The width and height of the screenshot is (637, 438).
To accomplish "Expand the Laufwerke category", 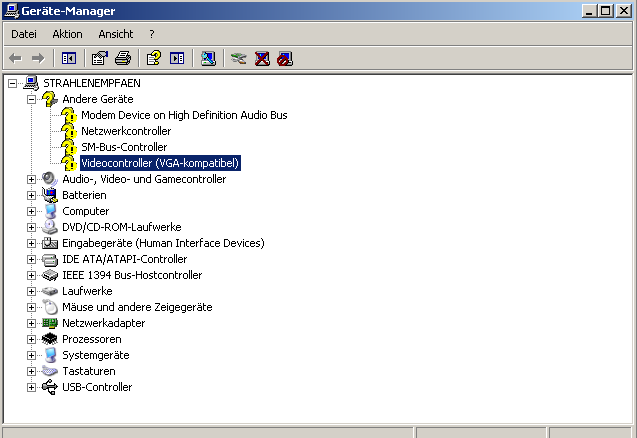I will pos(31,291).
